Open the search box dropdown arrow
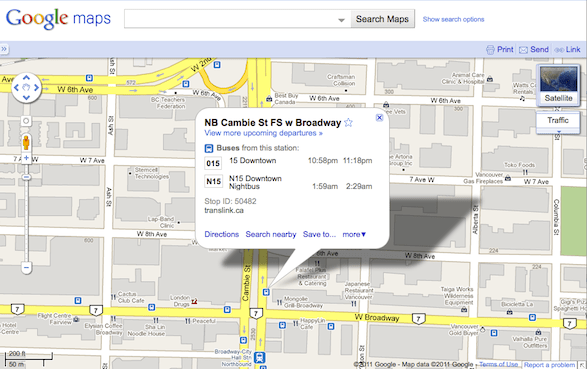 coord(341,20)
